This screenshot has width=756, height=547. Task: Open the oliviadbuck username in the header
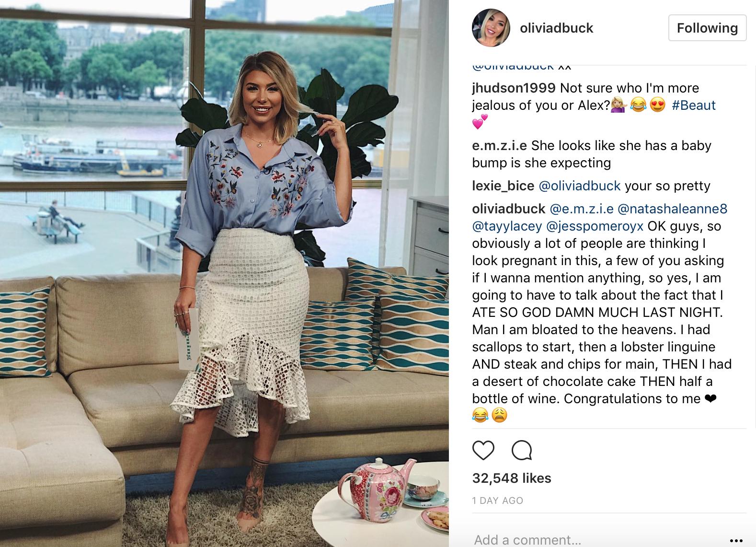556,28
